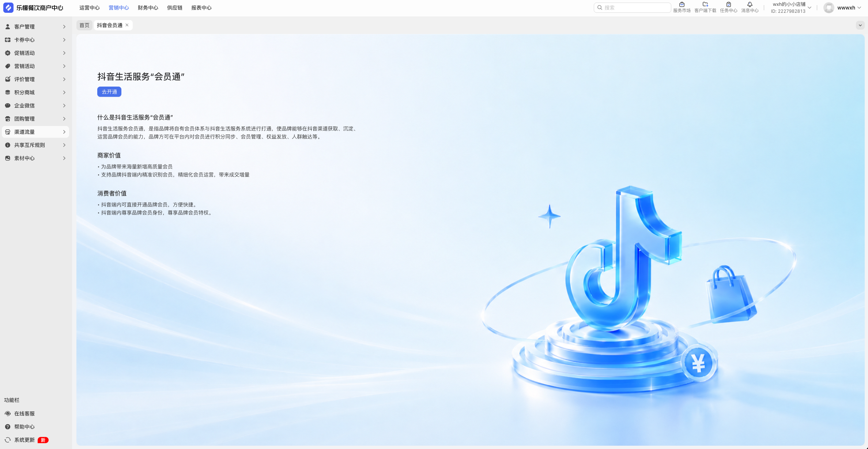The image size is (868, 449).
Task: Click the 企业微信 chat icon
Action: click(x=8, y=106)
